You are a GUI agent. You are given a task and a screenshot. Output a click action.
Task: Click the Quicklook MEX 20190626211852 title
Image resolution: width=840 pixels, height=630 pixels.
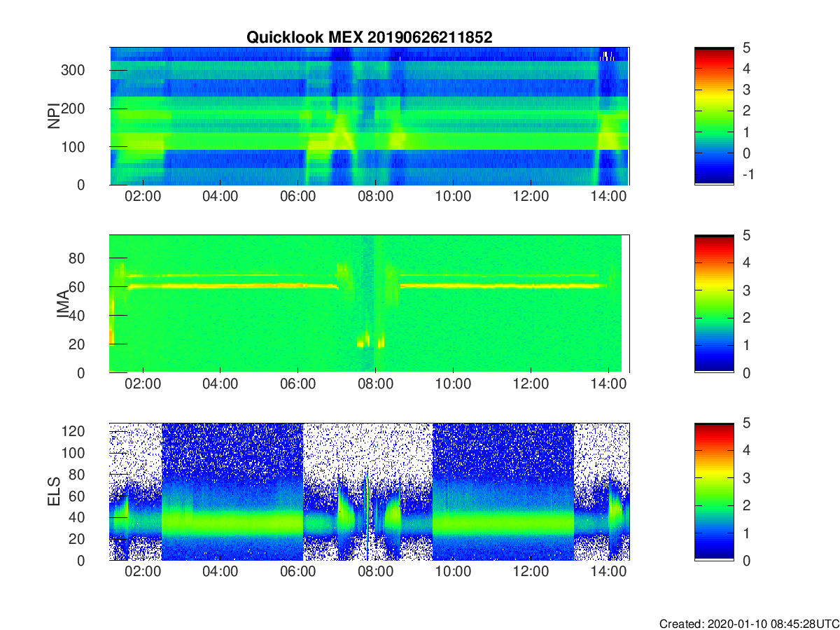369,38
